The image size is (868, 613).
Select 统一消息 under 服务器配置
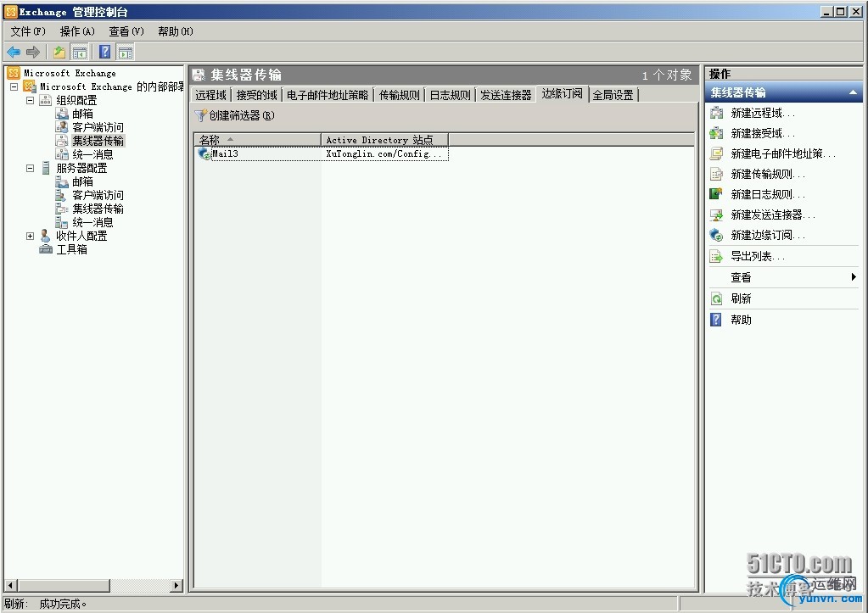click(92, 222)
